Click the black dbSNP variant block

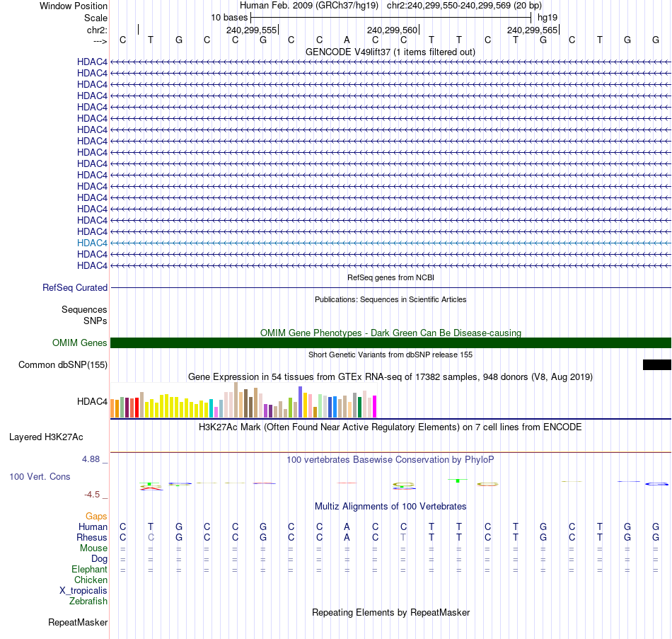click(x=657, y=364)
